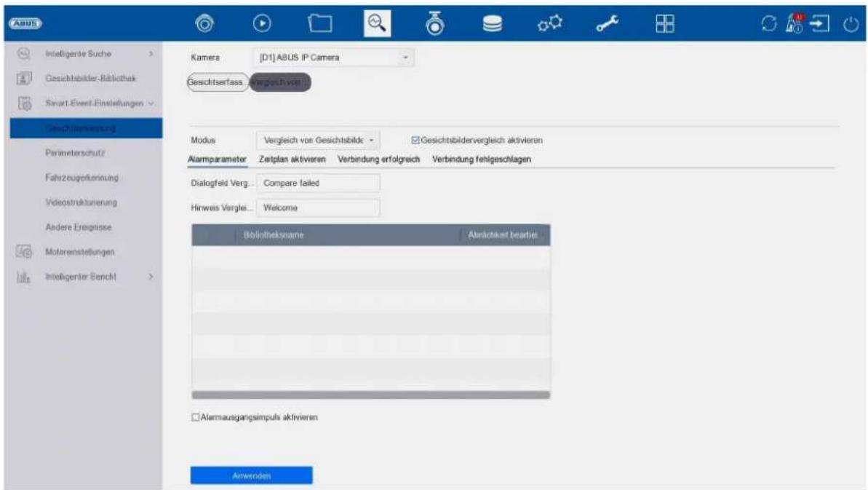This screenshot has width=868, height=490.
Task: Click the logout arrow icon
Action: tap(820, 23)
